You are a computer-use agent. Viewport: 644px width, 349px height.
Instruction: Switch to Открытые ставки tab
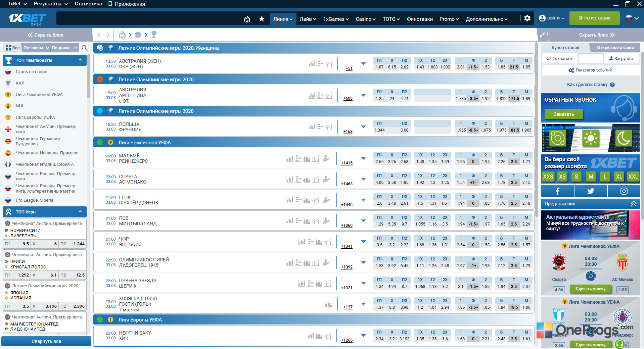[615, 48]
